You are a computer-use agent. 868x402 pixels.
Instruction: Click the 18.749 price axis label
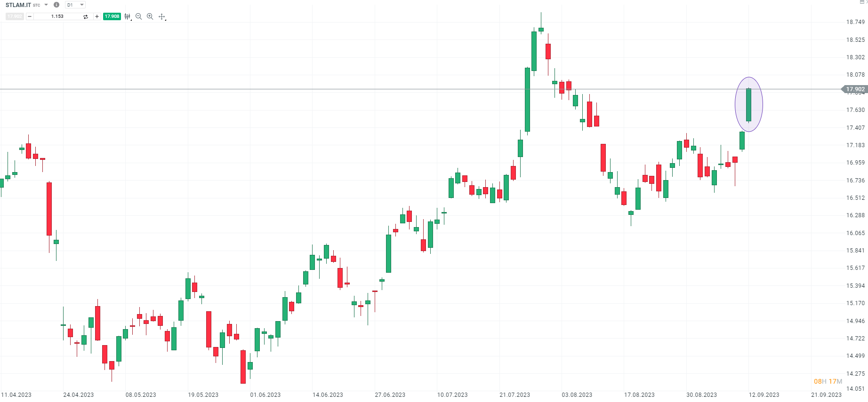(x=855, y=22)
